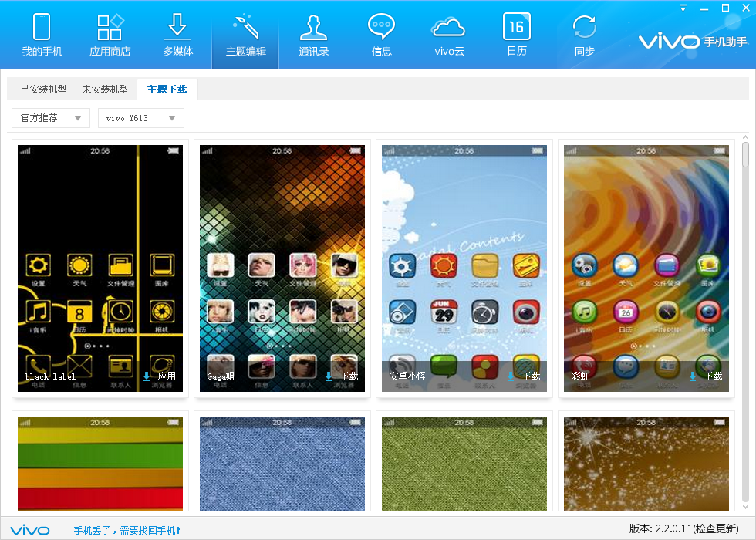Go to 多媒体 multimedia section
756x540 pixels.
click(177, 35)
